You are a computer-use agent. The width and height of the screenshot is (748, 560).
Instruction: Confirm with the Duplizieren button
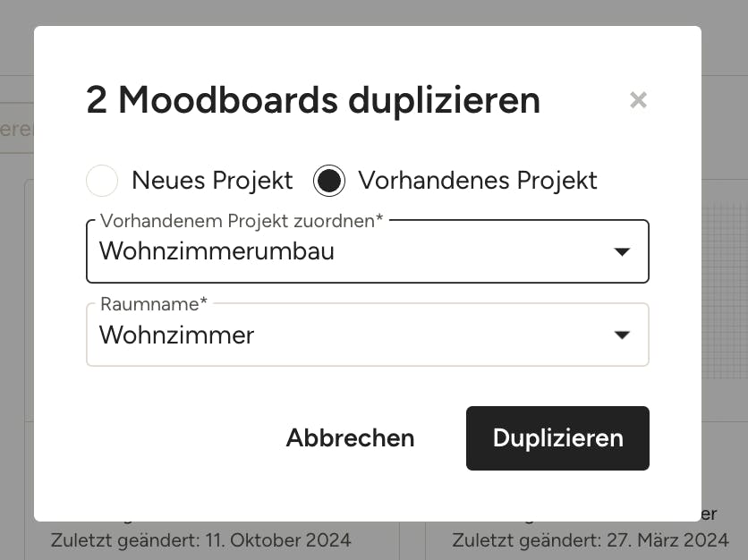pyautogui.click(x=557, y=437)
